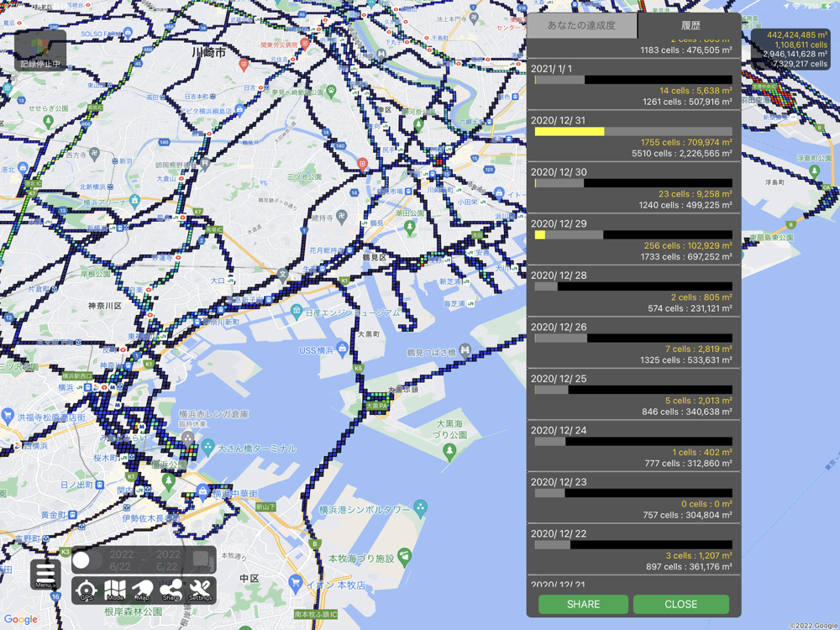
Task: Tap the 横浜港シンボルタワー map pin
Action: pos(421,508)
